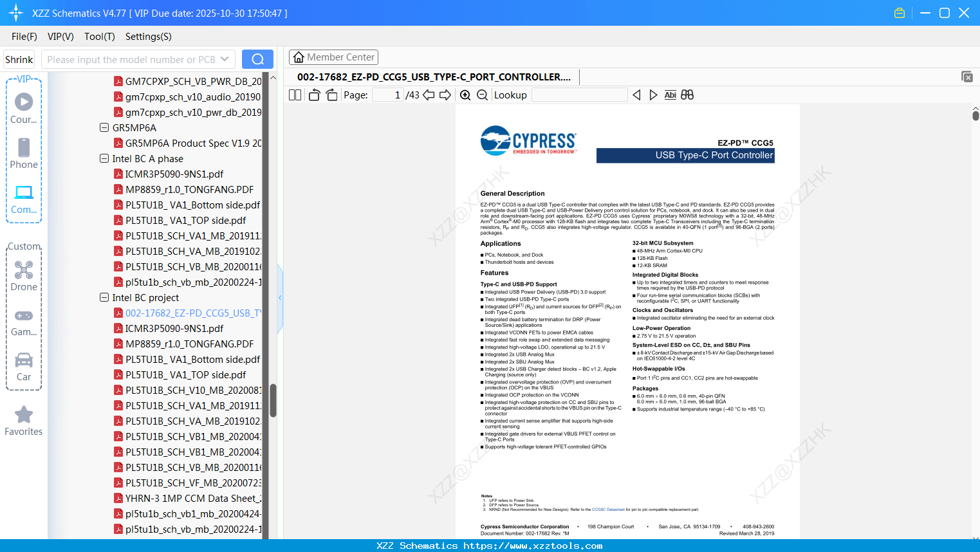The height and width of the screenshot is (552, 980).
Task: Click the XZZ Schematics app logo
Action: [15, 13]
